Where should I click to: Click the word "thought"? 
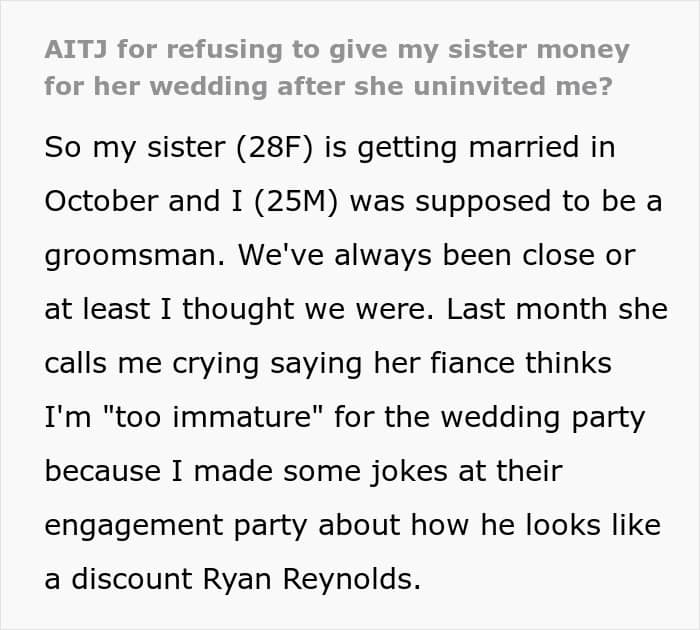(x=238, y=310)
